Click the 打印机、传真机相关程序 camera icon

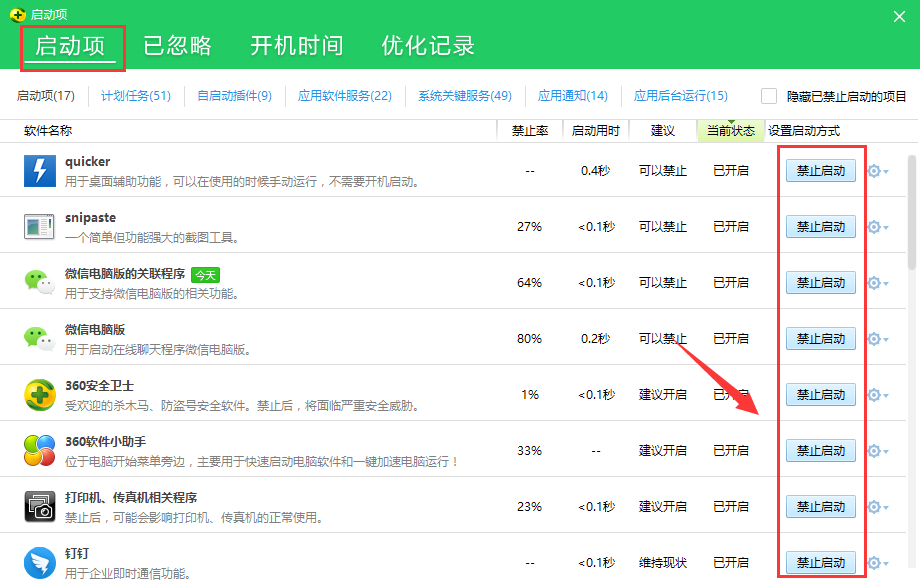pyautogui.click(x=40, y=507)
